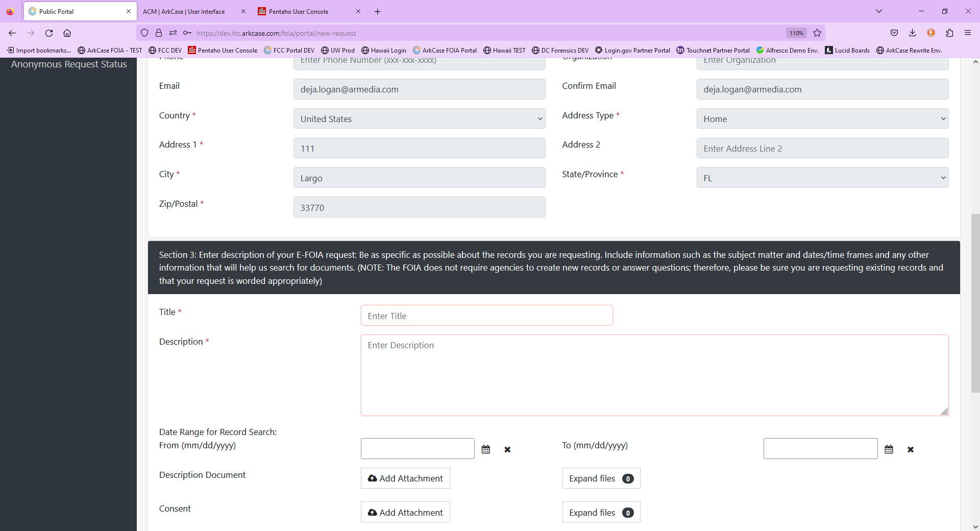Go back to the previous page

12,33
